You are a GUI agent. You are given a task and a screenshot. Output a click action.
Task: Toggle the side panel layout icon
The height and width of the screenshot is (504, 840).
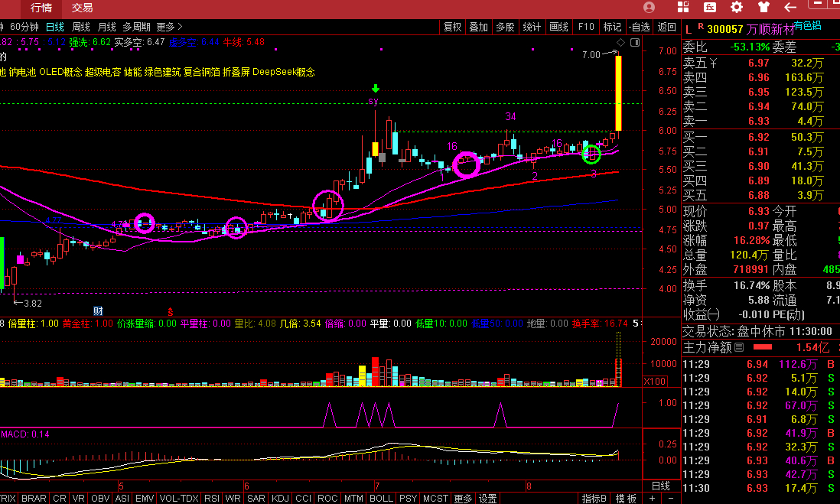[x=635, y=42]
